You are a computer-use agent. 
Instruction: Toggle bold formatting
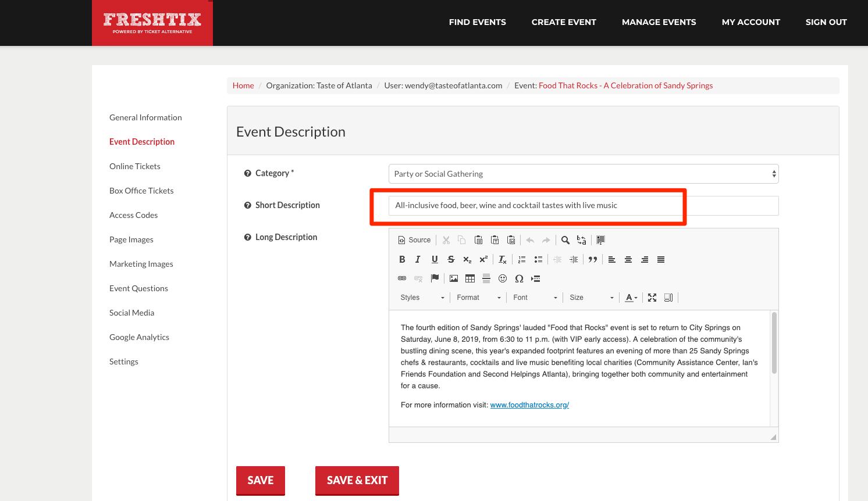pyautogui.click(x=402, y=259)
